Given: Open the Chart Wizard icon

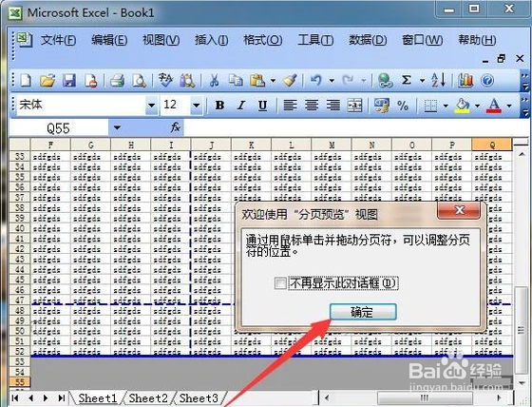Looking at the screenshot, I should pos(465,81).
